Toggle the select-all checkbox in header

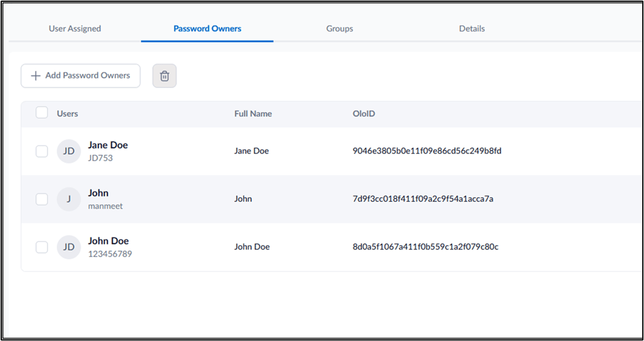41,113
